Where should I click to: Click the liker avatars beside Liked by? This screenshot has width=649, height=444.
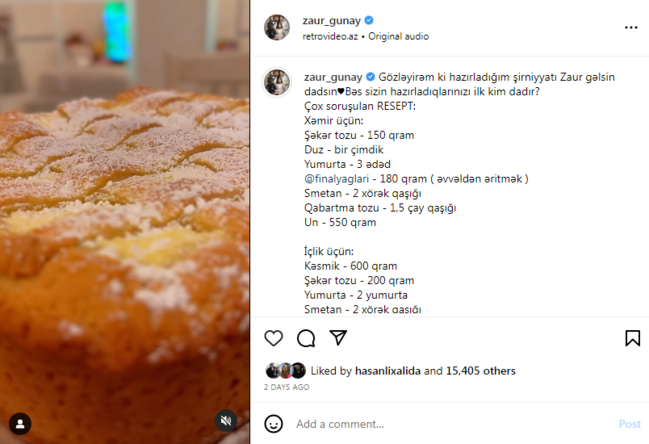(x=285, y=371)
